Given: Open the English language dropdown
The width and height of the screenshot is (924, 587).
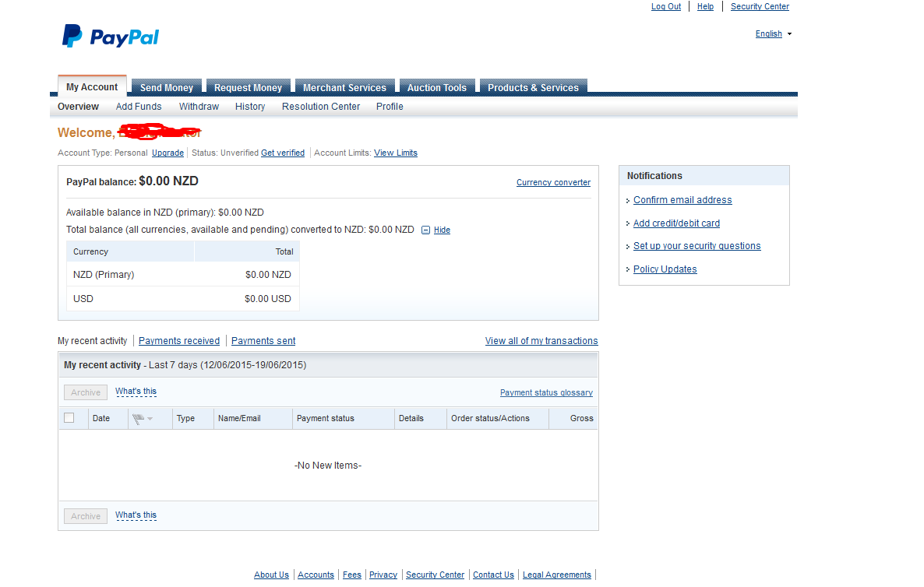Looking at the screenshot, I should pyautogui.click(x=773, y=34).
